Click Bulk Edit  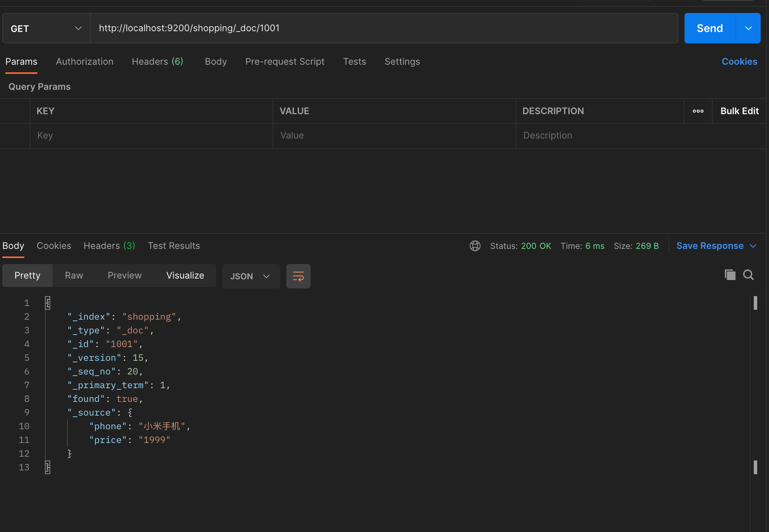(x=739, y=111)
